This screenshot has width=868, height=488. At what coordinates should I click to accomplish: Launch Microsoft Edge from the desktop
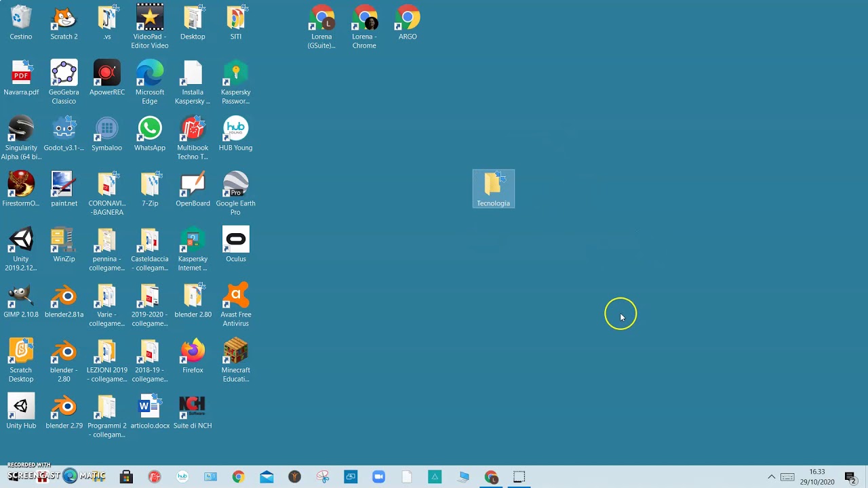[150, 83]
